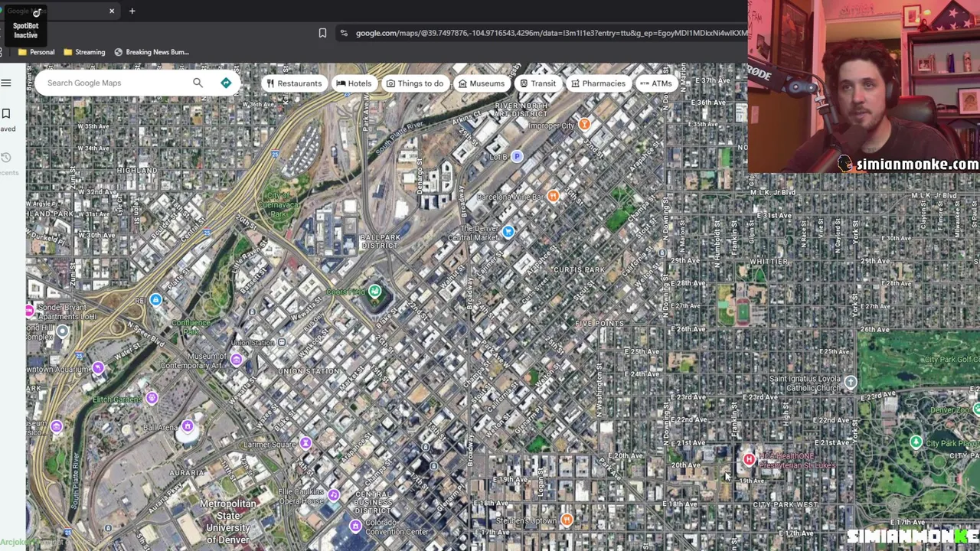
Task: Click the AURARIA neighborhood label
Action: click(187, 474)
